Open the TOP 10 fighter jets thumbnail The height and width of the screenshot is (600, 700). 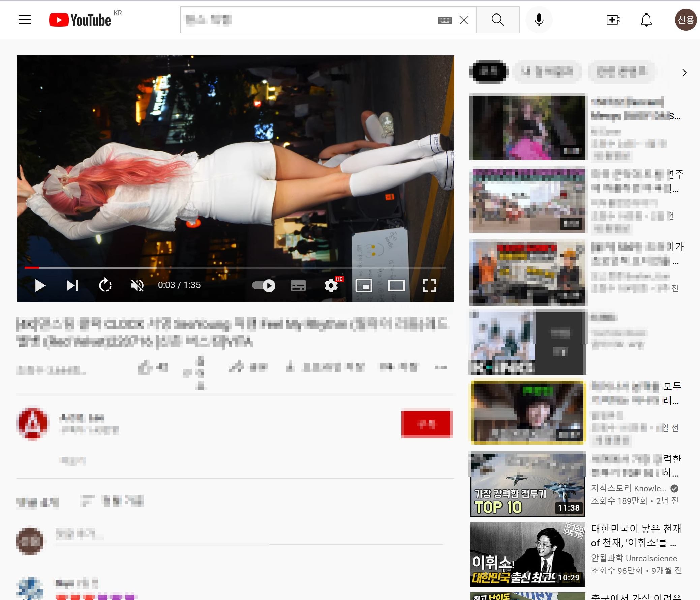click(528, 484)
